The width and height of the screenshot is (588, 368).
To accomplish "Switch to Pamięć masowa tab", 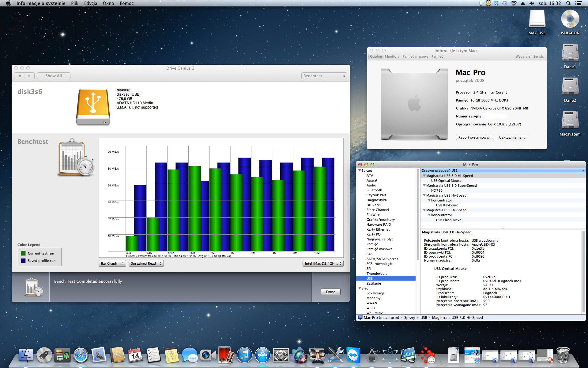I will coord(416,56).
